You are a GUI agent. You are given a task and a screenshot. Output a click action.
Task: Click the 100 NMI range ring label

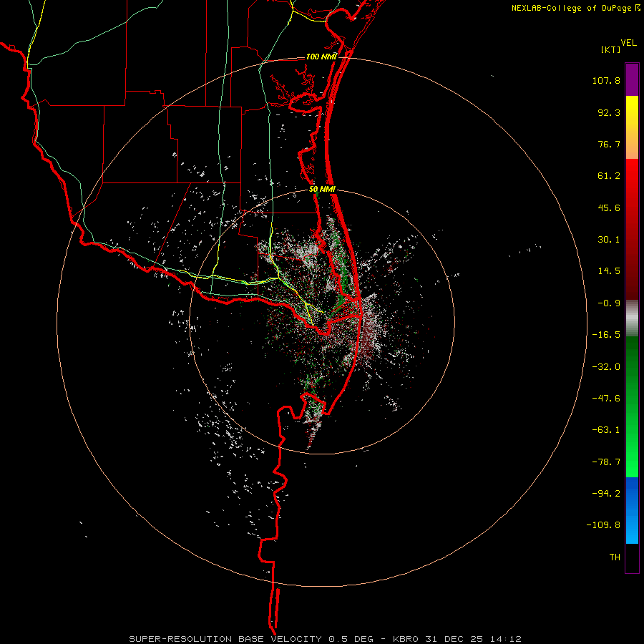coord(321,57)
